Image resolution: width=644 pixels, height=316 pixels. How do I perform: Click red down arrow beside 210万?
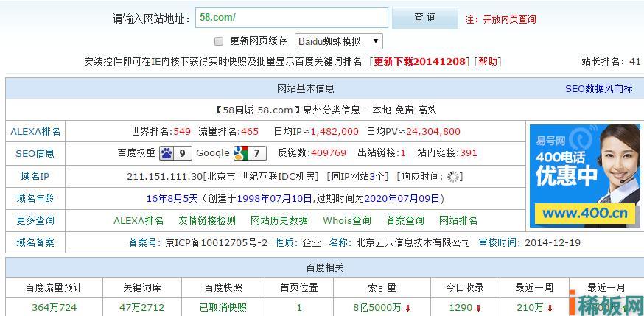coord(550,308)
